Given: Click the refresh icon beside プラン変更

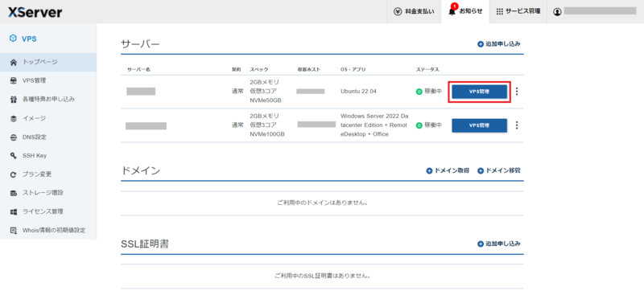Looking at the screenshot, I should [x=14, y=174].
